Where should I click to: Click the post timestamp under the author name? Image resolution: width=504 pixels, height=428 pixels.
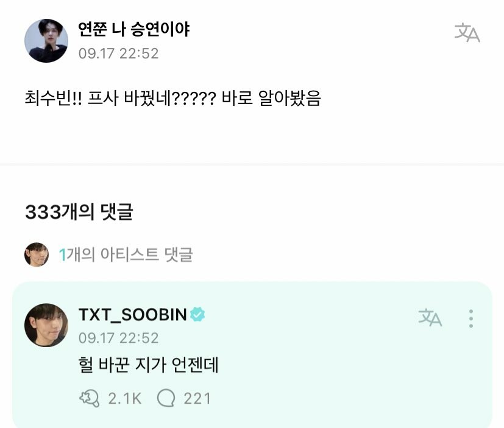click(118, 54)
